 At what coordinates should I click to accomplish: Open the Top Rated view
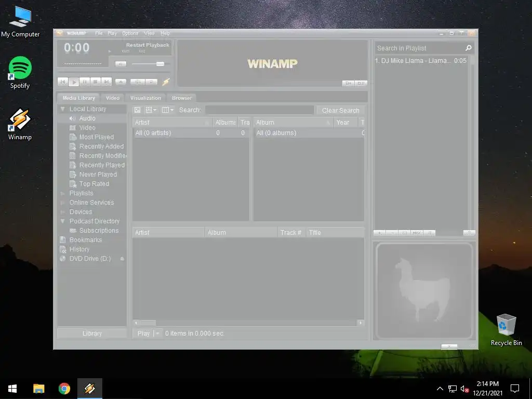tap(94, 184)
